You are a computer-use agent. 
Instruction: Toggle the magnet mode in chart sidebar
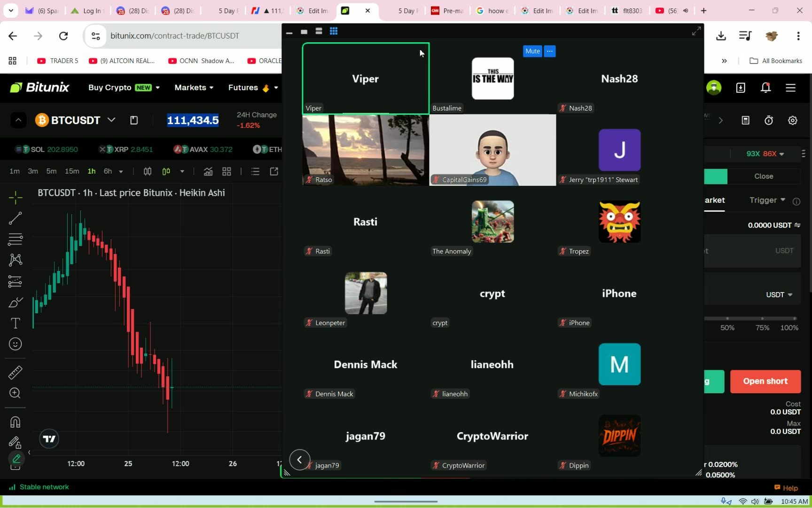pyautogui.click(x=16, y=422)
